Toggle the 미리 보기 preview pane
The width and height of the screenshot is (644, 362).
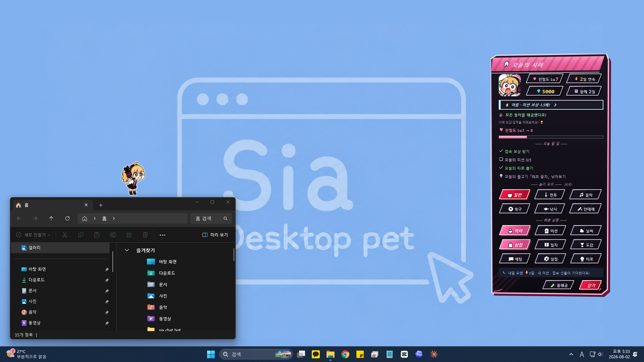coord(215,235)
